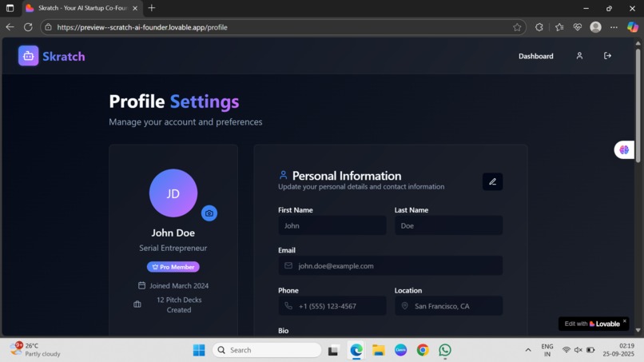Click the Location input field
The width and height of the screenshot is (644, 362).
click(x=448, y=306)
